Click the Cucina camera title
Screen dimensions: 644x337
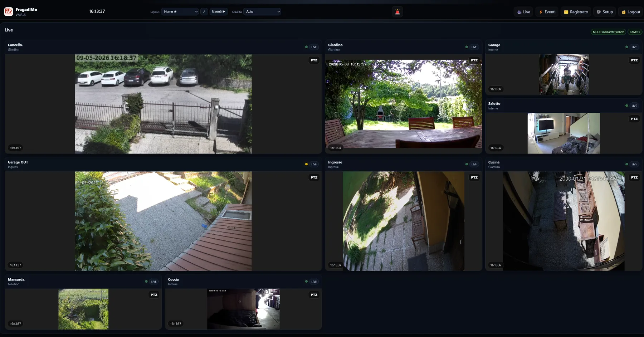(x=494, y=162)
